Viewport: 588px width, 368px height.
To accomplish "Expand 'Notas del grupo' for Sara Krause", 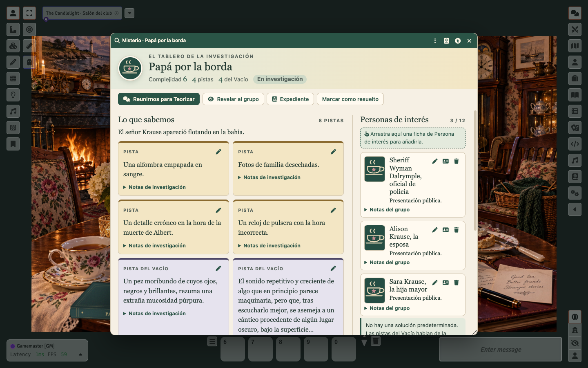I will 387,308.
